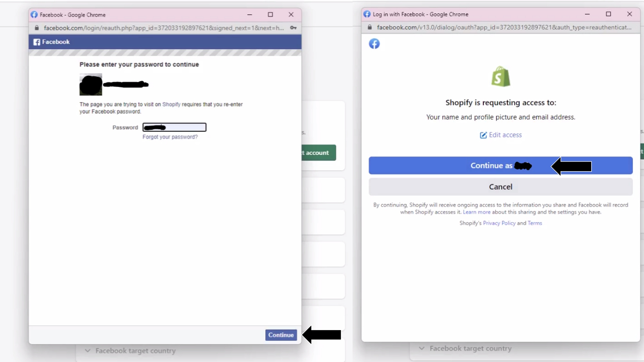
Task: Click the lock icon in the right window address bar
Action: (x=370, y=27)
